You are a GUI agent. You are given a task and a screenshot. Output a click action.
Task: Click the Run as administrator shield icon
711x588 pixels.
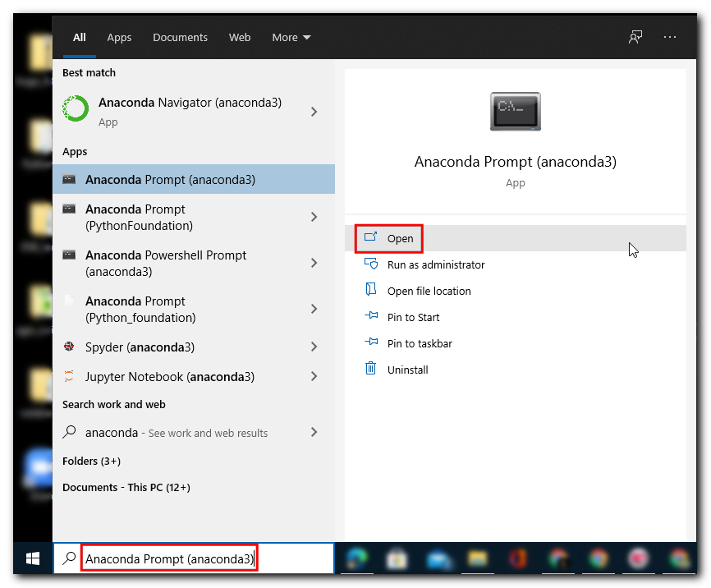[371, 263]
